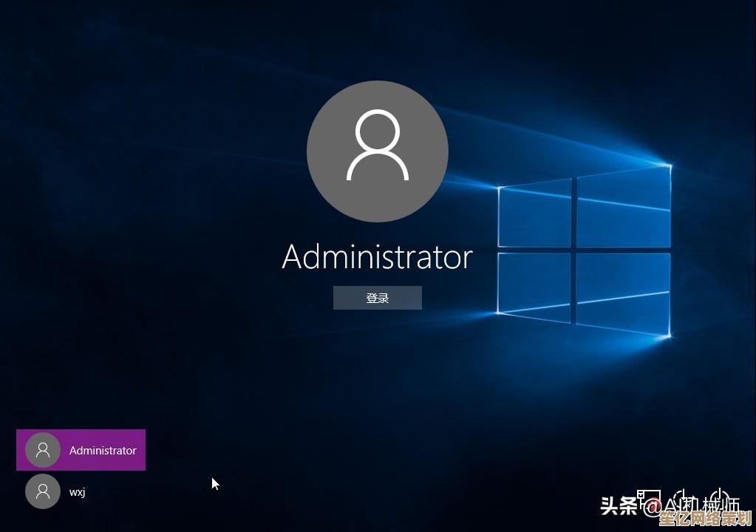
Task: Click the wxj account avatar icon
Action: point(43,491)
